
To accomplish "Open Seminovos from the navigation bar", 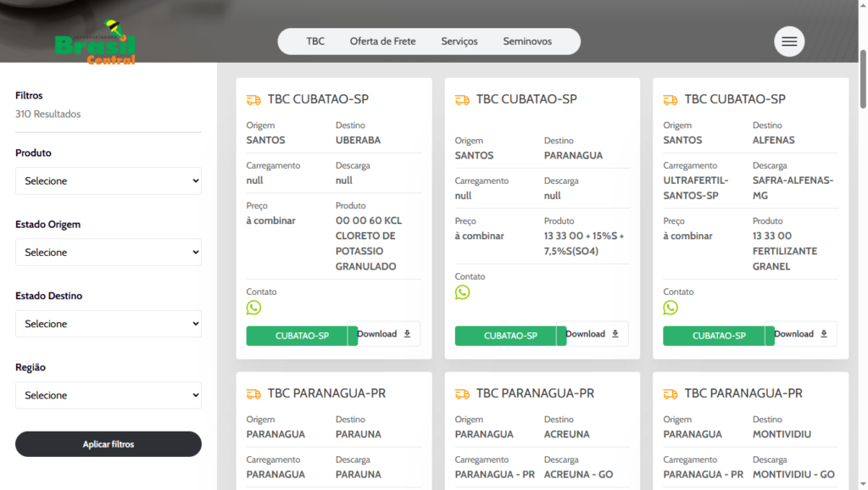I will pyautogui.click(x=527, y=42).
